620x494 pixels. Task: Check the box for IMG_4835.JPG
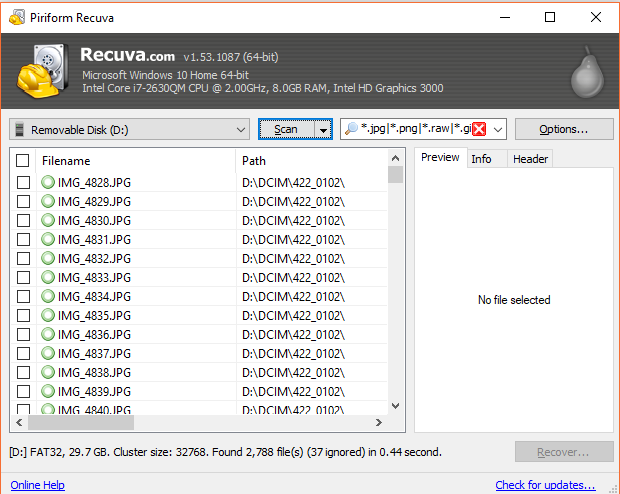(x=23, y=315)
